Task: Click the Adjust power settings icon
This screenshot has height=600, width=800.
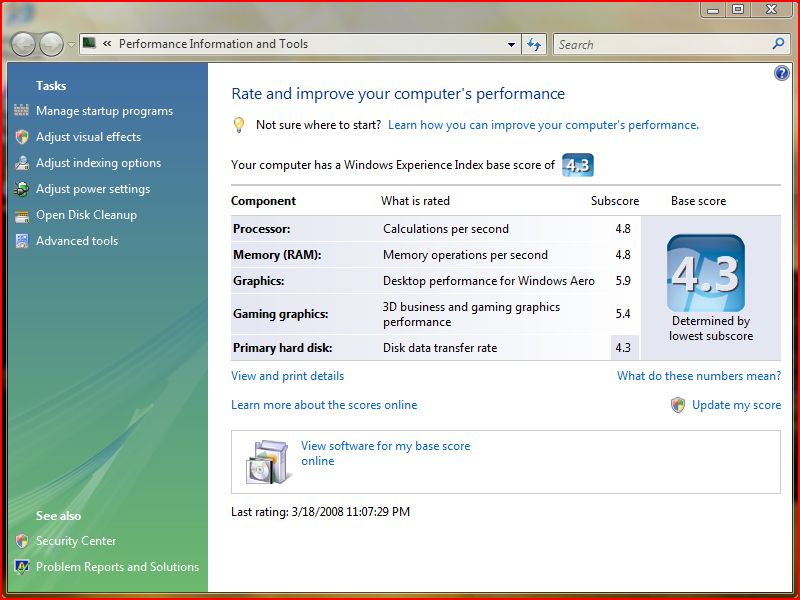Action: [x=22, y=189]
